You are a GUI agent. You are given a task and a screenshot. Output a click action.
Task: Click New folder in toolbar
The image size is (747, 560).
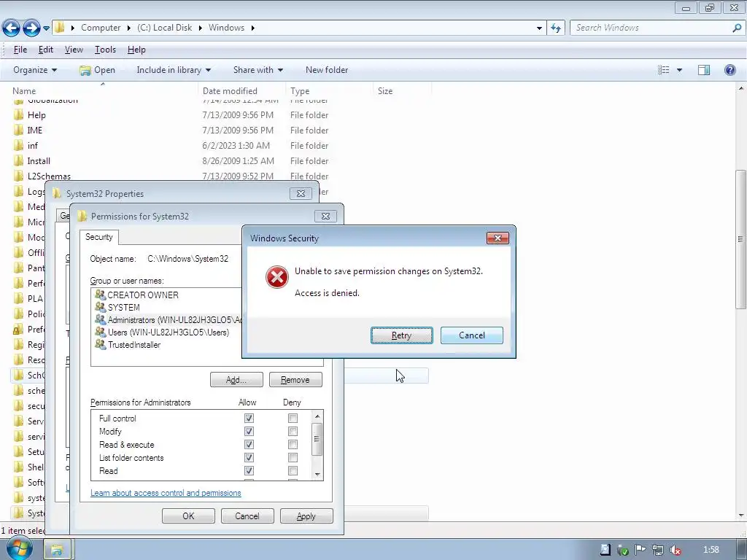[327, 70]
